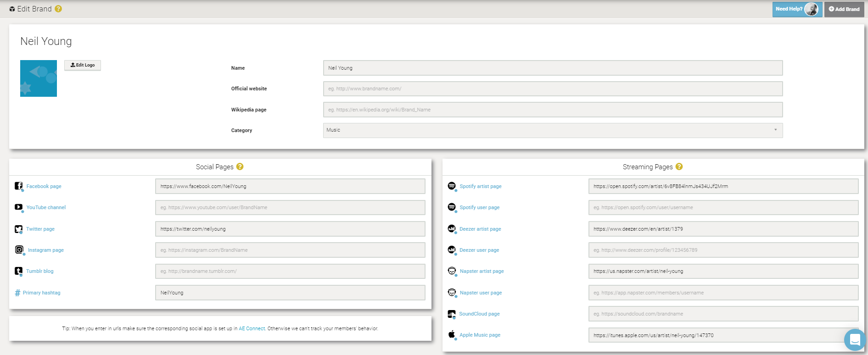Click the Add Brand button
Screen dimensions: 868x355
[x=844, y=9]
